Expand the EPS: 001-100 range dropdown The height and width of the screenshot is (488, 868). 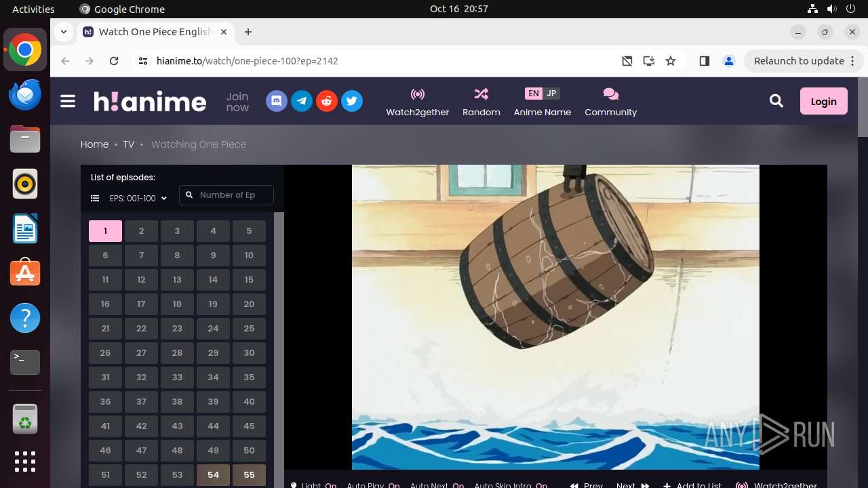tap(138, 199)
